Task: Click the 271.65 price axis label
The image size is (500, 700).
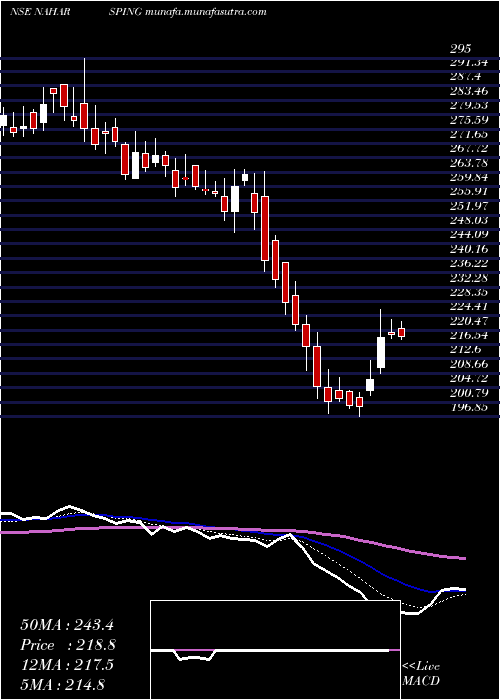Action: pos(469,134)
